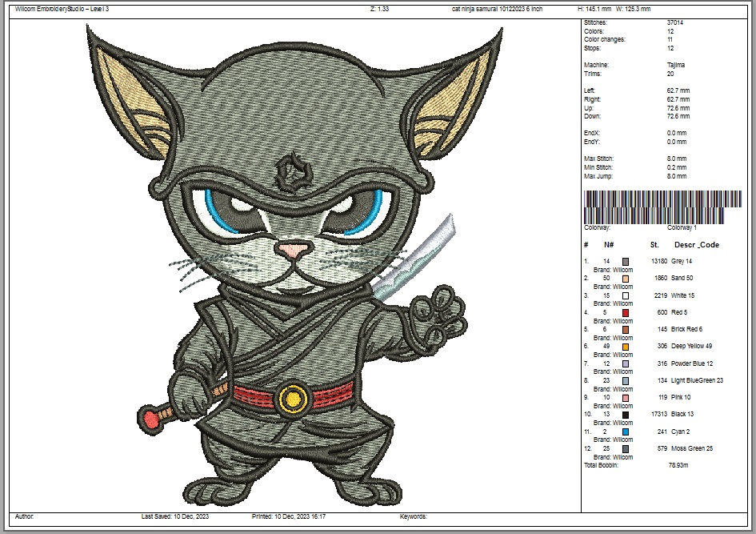Click the 'Printed: 10 Dec, 2023 16:17' footer text
The height and width of the screenshot is (534, 756).
tap(288, 516)
